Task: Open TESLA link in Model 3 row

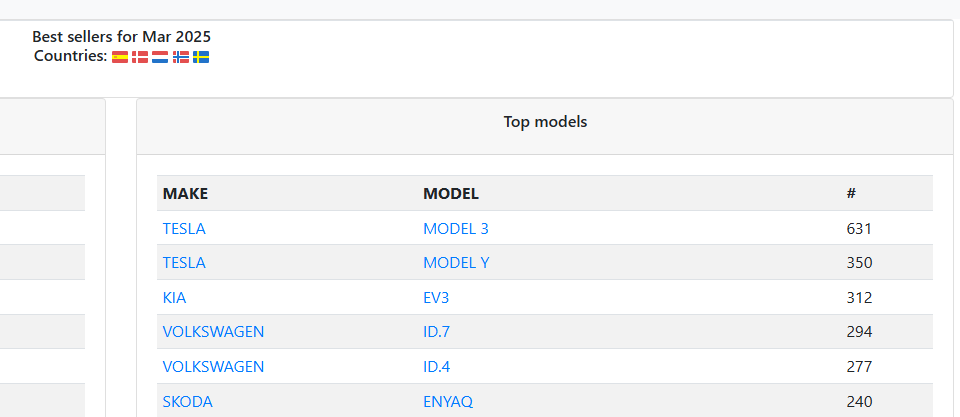Action: point(184,229)
